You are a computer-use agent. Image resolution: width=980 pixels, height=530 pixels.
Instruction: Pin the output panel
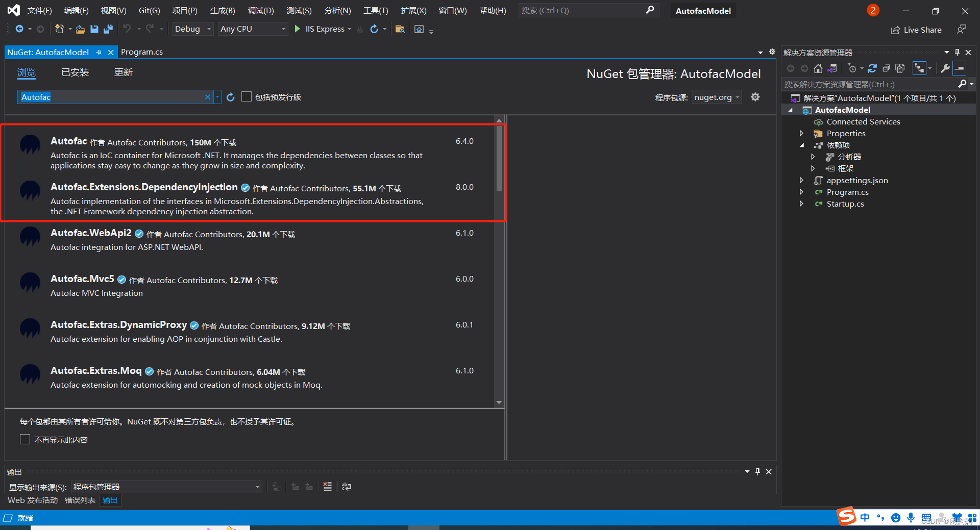pos(757,472)
